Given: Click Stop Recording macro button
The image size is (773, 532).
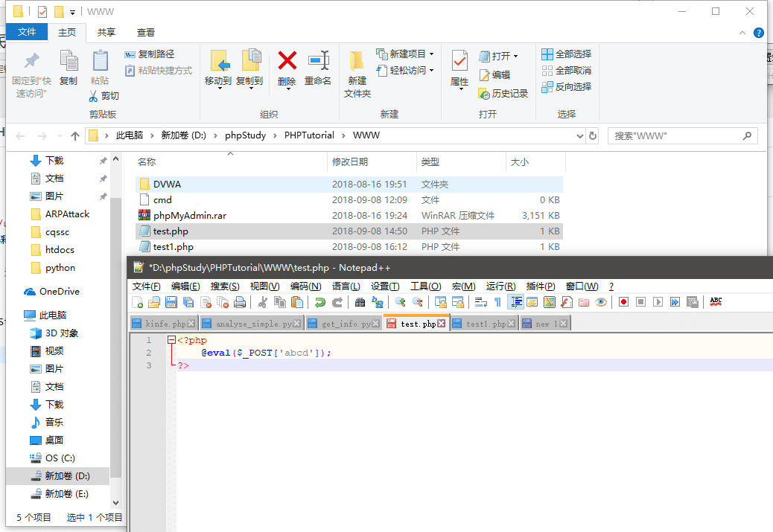Looking at the screenshot, I should pos(641,302).
